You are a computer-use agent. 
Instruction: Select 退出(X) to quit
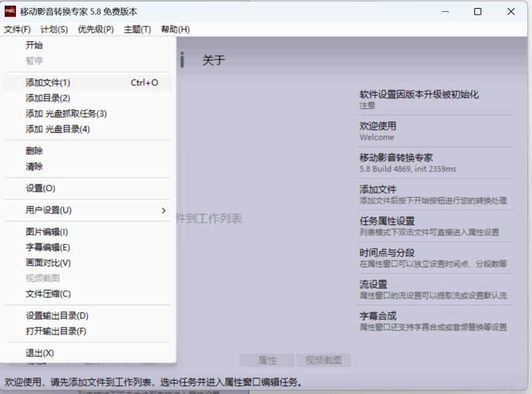88,353
